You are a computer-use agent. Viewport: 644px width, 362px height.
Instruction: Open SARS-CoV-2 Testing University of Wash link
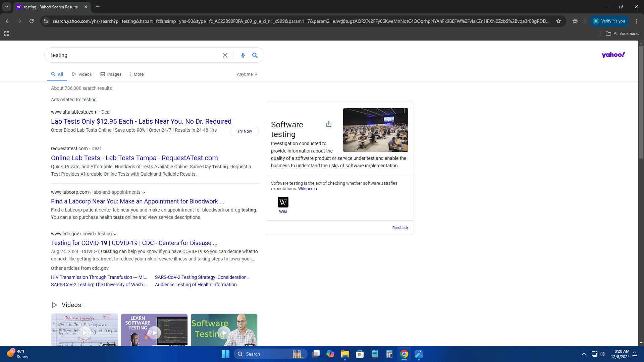tap(99, 285)
